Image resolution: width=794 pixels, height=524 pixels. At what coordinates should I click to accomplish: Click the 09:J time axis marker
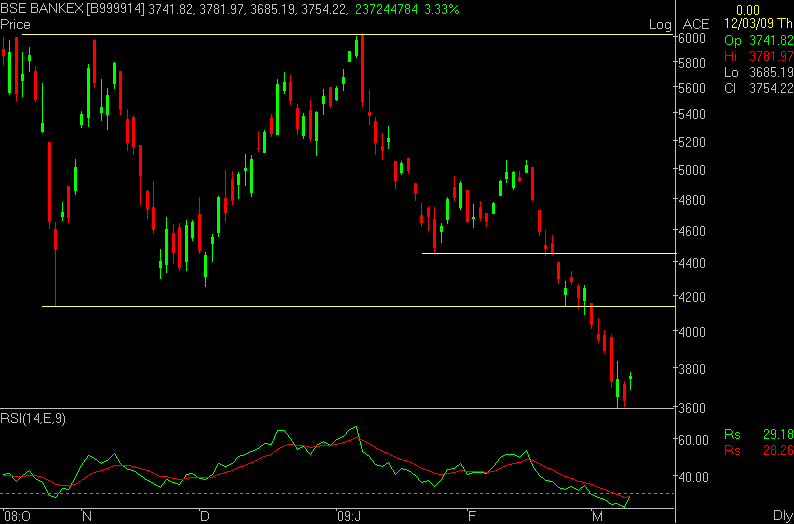(x=348, y=516)
